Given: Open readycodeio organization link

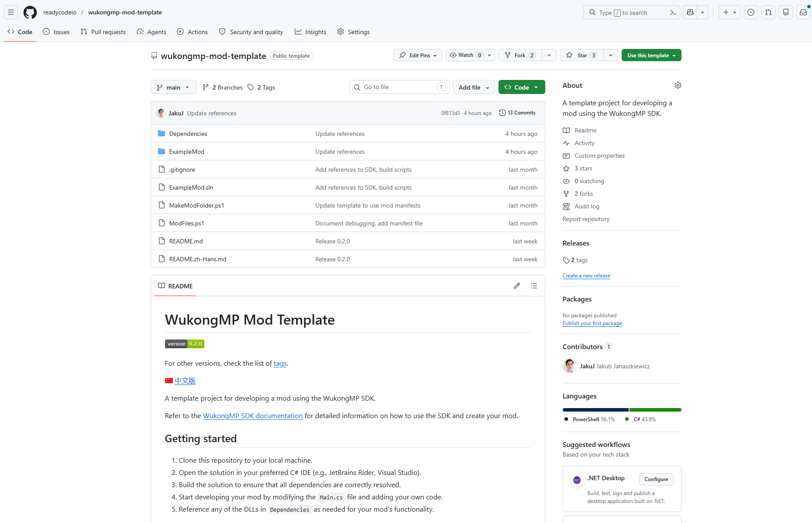Looking at the screenshot, I should point(60,12).
